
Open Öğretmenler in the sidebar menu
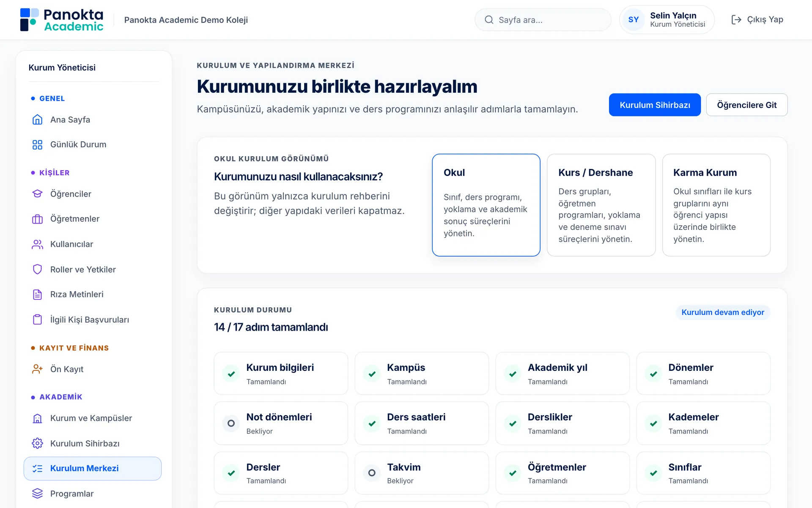click(93, 219)
